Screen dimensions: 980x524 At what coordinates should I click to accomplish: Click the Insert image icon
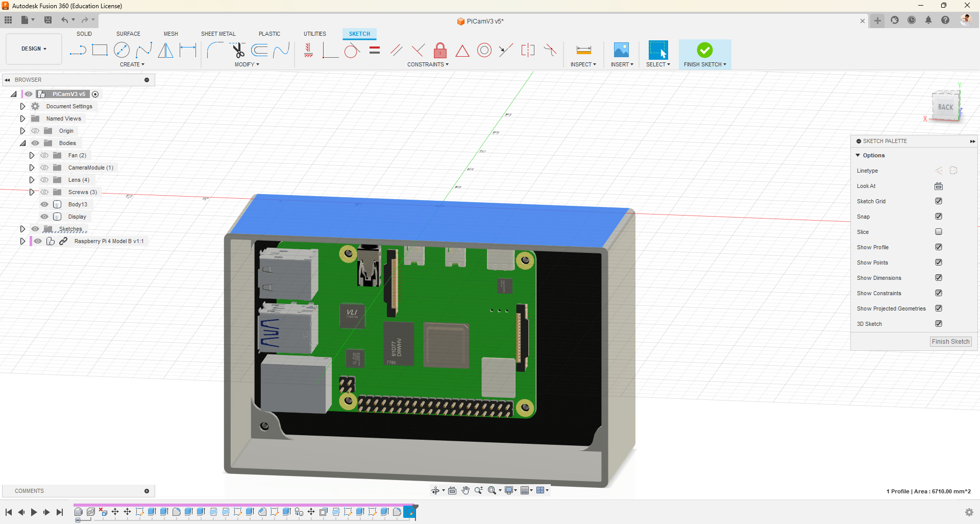[621, 50]
